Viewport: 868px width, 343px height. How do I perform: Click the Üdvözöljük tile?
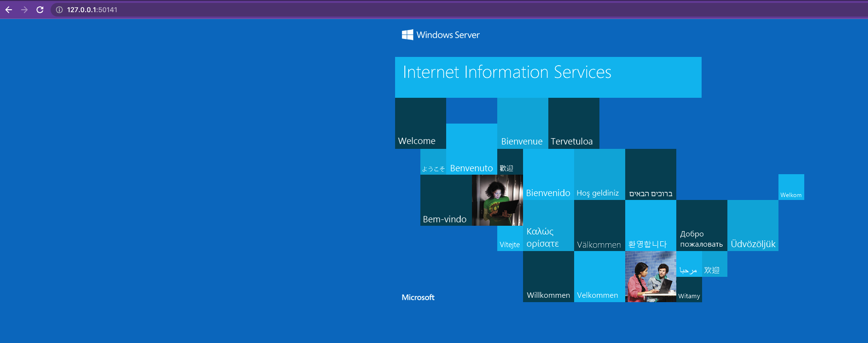[753, 225]
